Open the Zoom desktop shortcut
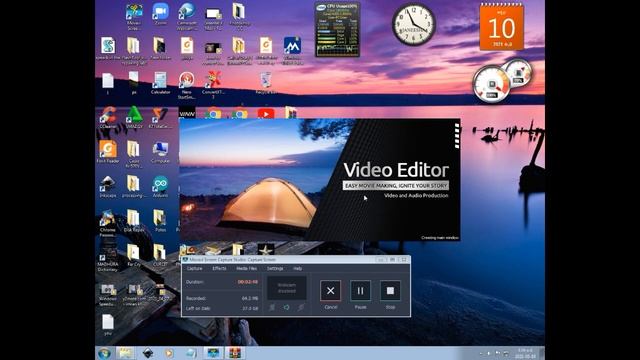 click(x=160, y=14)
